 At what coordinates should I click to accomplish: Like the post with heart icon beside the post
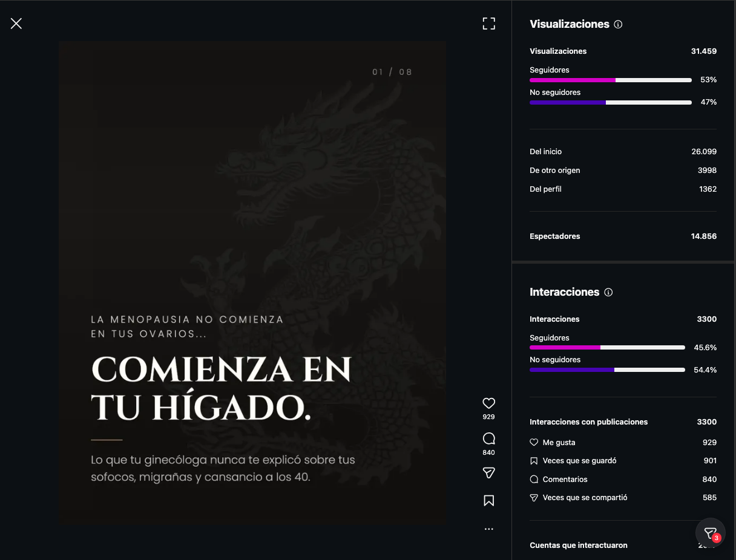pyautogui.click(x=489, y=403)
